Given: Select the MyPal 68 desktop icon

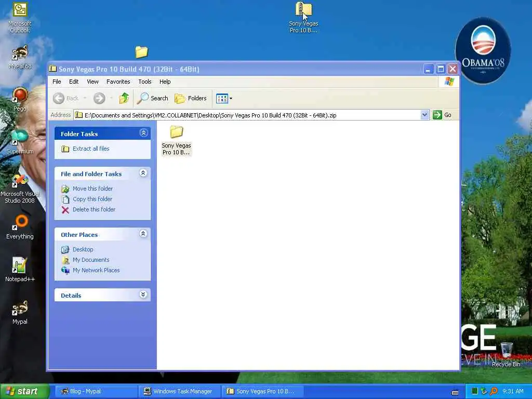Looking at the screenshot, I should tap(20, 57).
